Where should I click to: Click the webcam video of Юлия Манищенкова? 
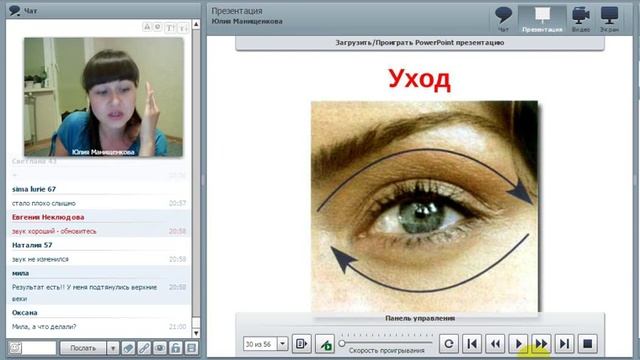[104, 97]
